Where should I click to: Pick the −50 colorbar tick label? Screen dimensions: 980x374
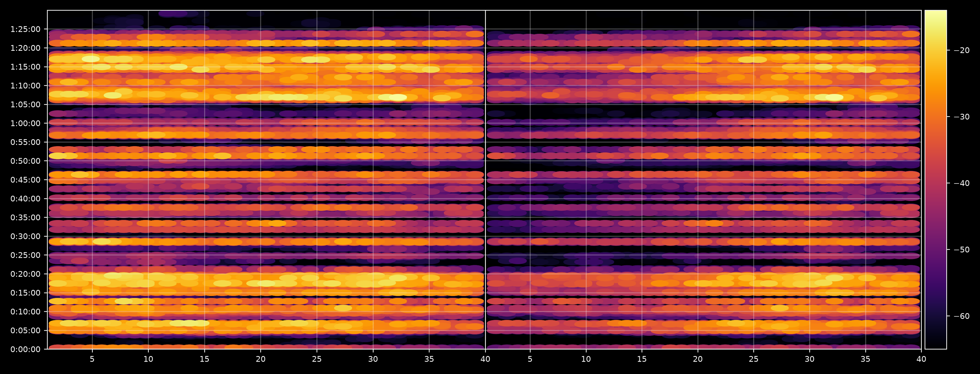pos(962,250)
